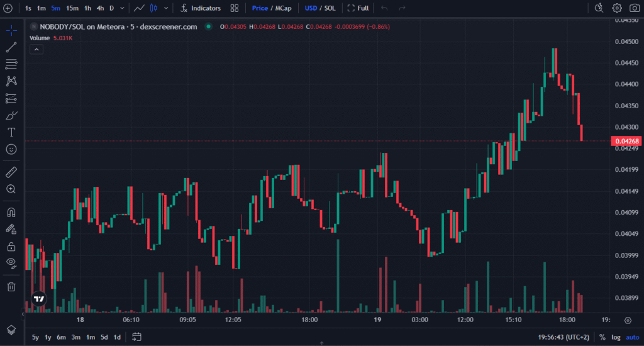Switch to the 15m timeframe

tap(72, 8)
